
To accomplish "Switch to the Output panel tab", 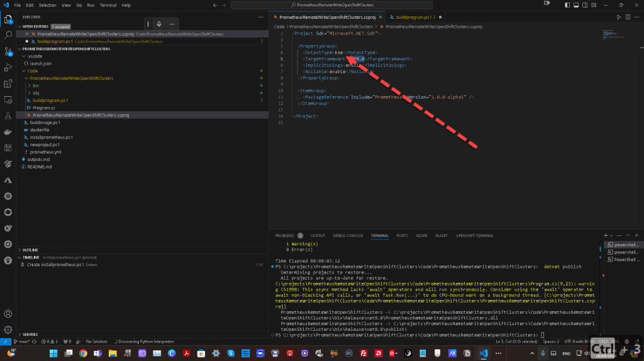I will (x=318, y=236).
